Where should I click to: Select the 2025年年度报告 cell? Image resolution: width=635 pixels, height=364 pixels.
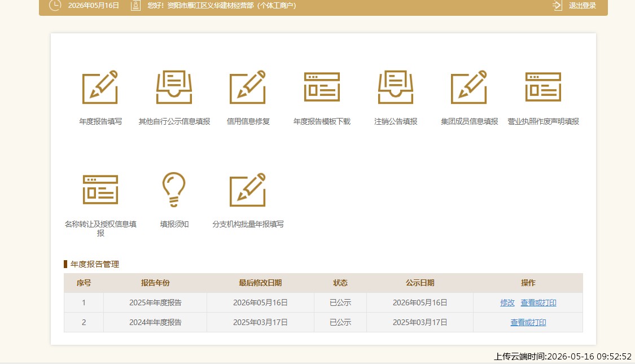pyautogui.click(x=155, y=302)
